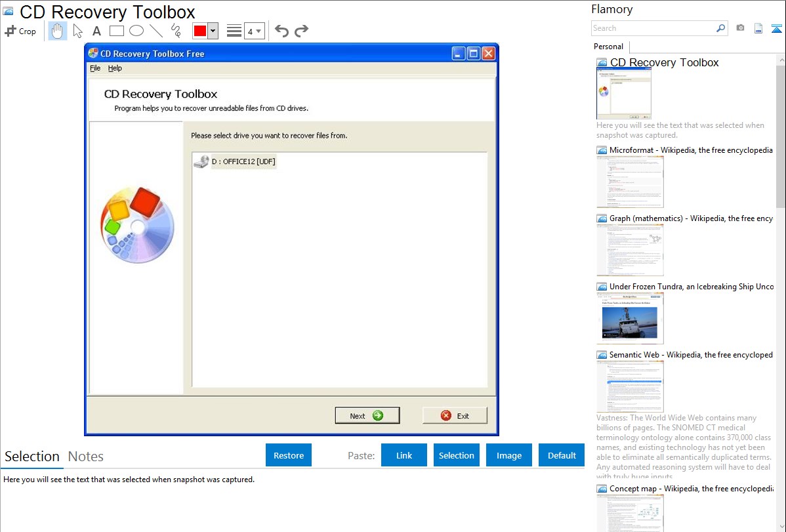Open the color picker dropdown arrow
The image size is (786, 532).
(213, 31)
